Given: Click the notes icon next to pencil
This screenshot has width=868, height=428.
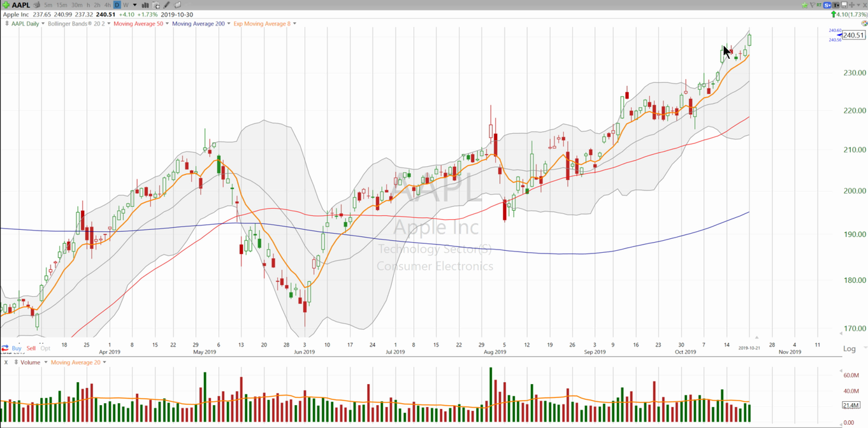Looking at the screenshot, I should point(178,5).
